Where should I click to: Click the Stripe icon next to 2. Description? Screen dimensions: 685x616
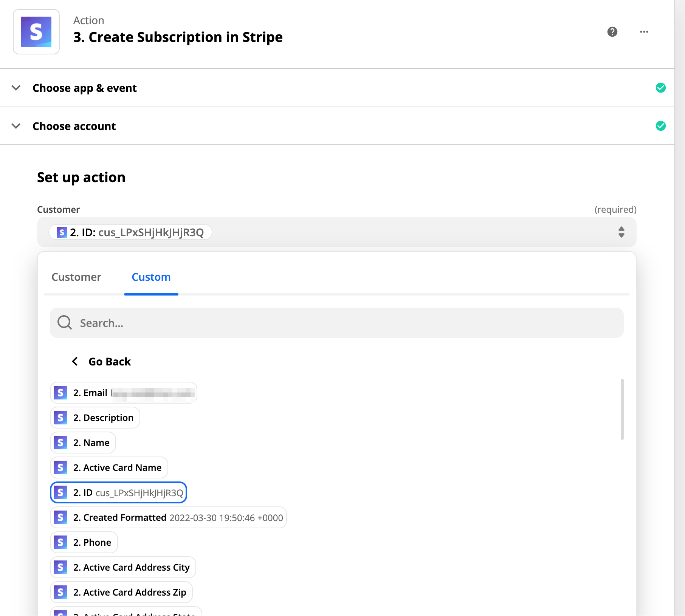[60, 418]
